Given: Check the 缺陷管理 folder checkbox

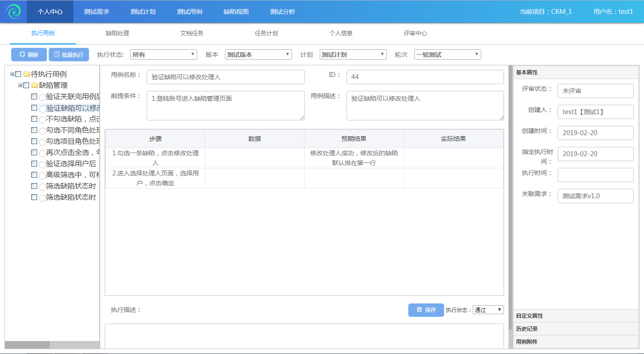Looking at the screenshot, I should pyautogui.click(x=26, y=85).
